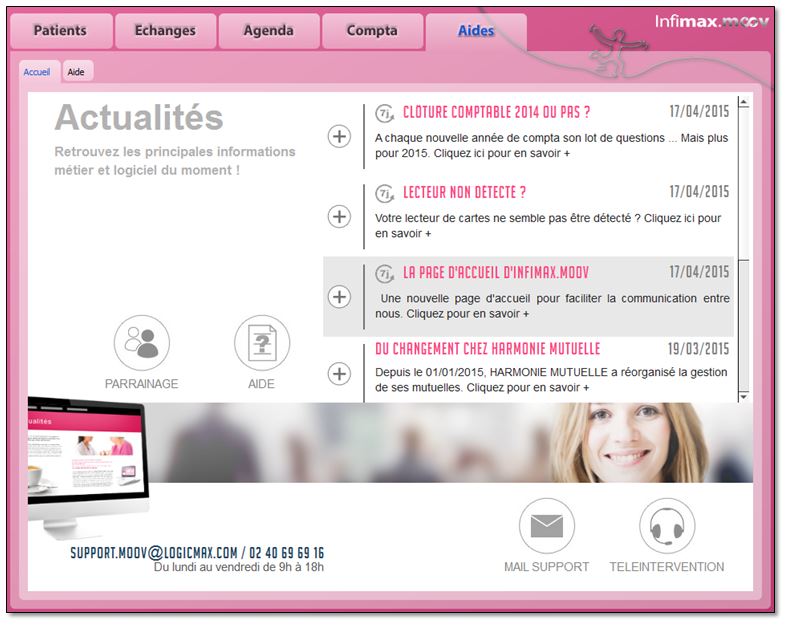Open the Parrainage sponsorship icon
This screenshot has height=625, width=785.
142,343
